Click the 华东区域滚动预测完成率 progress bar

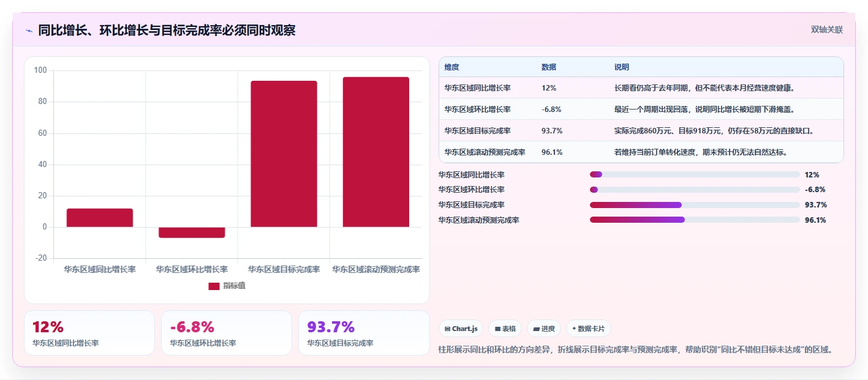(695, 220)
